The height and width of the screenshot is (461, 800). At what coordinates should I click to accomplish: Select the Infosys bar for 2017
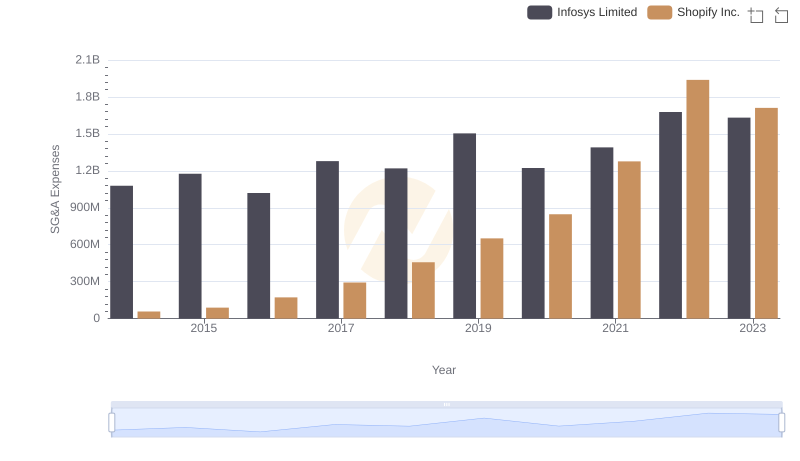pos(328,240)
